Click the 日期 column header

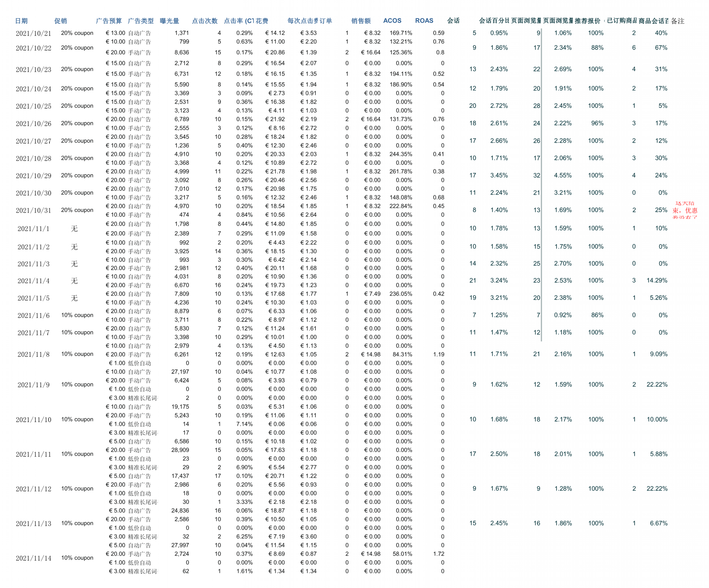click(x=21, y=21)
